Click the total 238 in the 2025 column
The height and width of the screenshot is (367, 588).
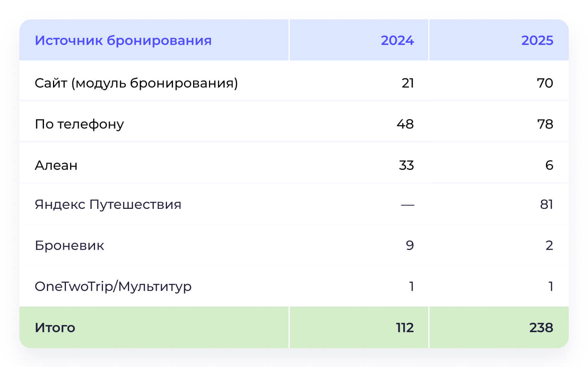coord(541,328)
